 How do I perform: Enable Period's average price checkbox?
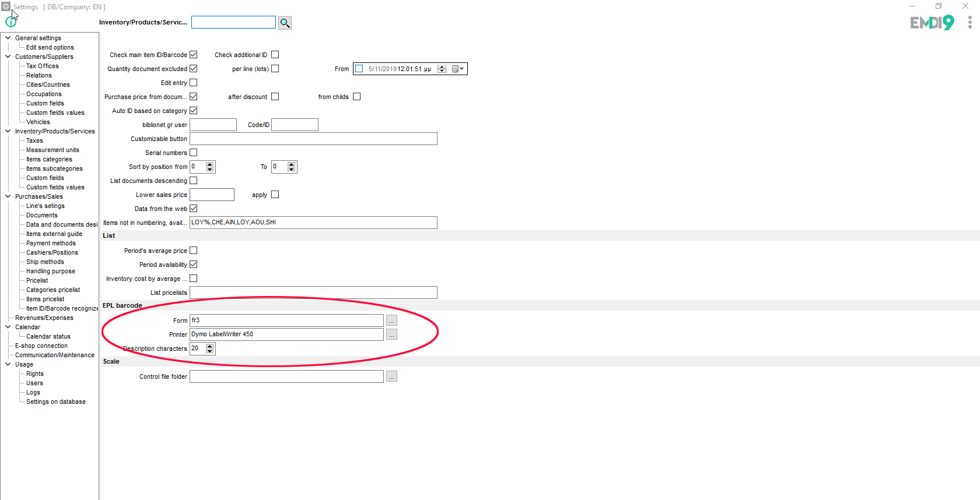194,251
